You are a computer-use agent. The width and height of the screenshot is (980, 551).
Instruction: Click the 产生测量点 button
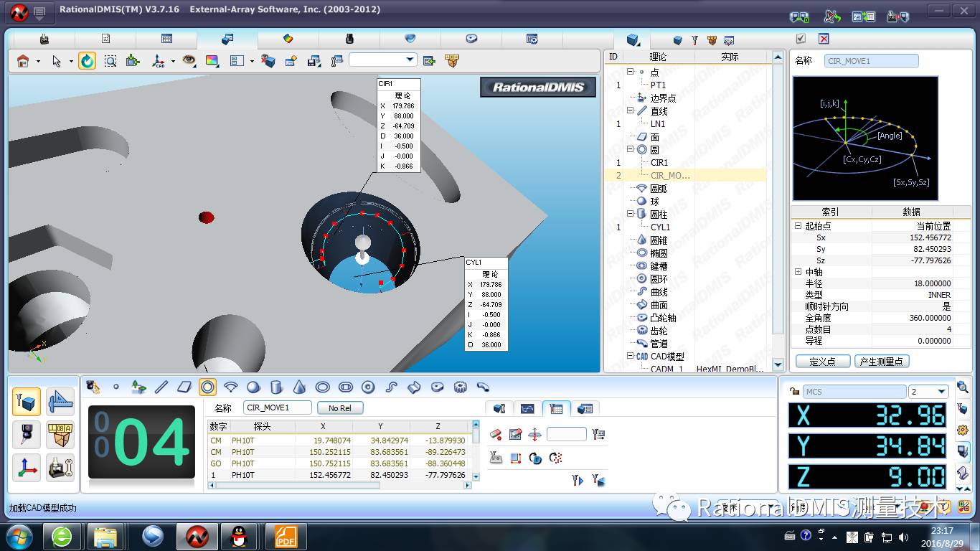(x=882, y=361)
